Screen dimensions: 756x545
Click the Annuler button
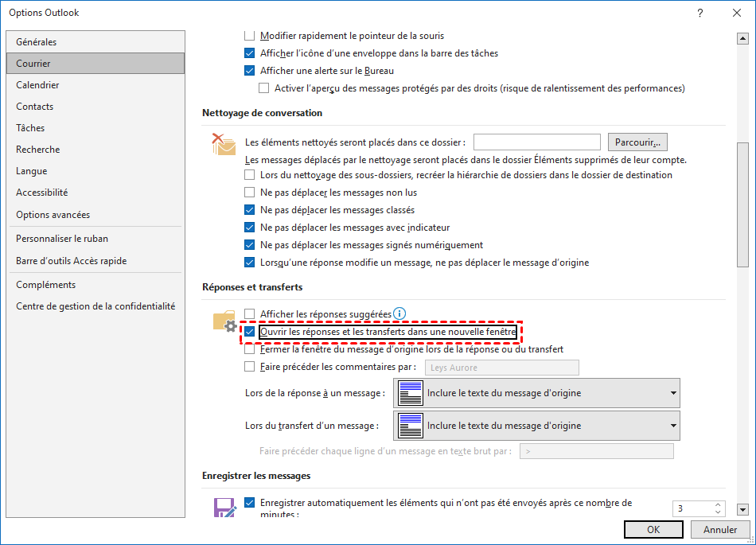click(x=720, y=530)
